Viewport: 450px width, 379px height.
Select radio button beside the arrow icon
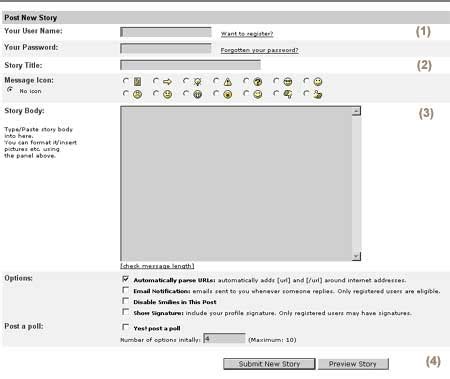(156, 81)
